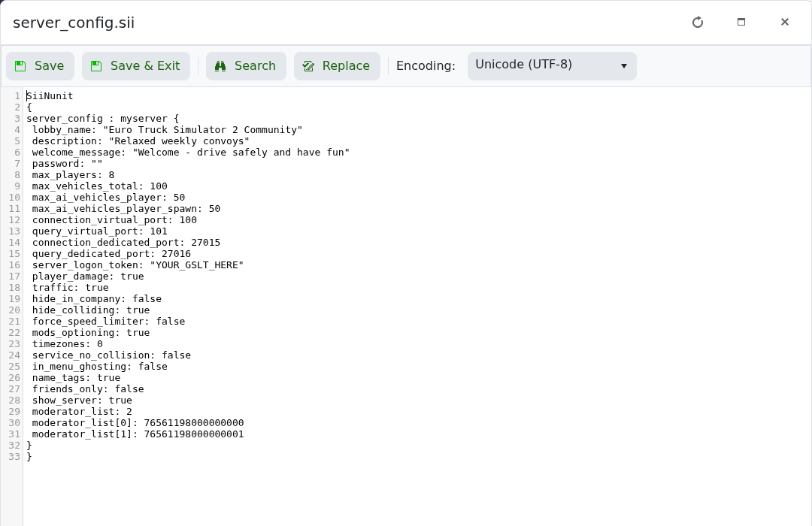The width and height of the screenshot is (812, 526).
Task: Click the hide_colliding: true line
Action: click(x=91, y=310)
